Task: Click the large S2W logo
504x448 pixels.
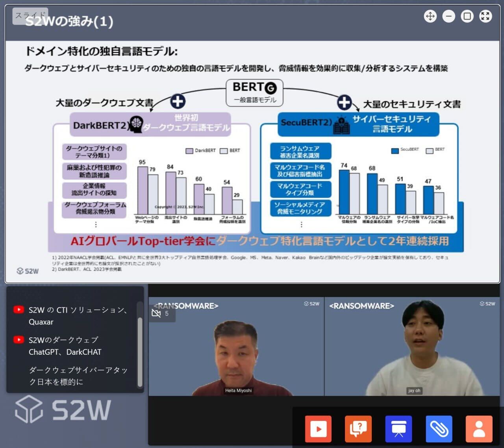Action: 63,409
